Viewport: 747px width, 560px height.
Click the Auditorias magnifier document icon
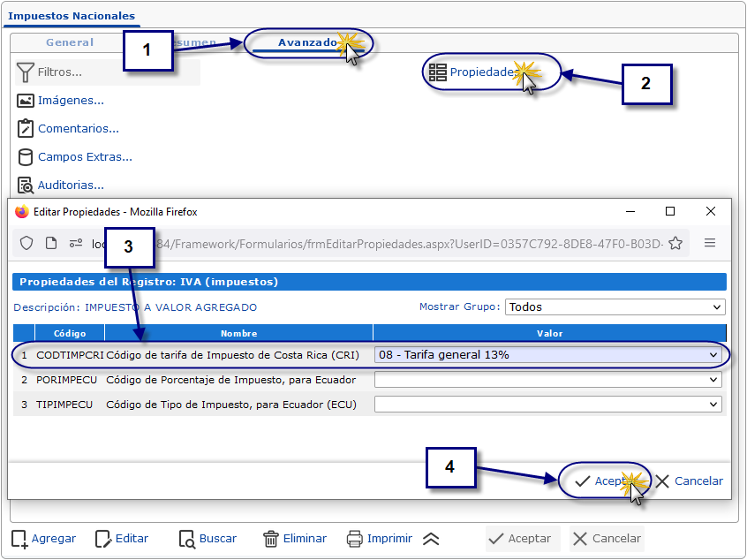click(26, 185)
